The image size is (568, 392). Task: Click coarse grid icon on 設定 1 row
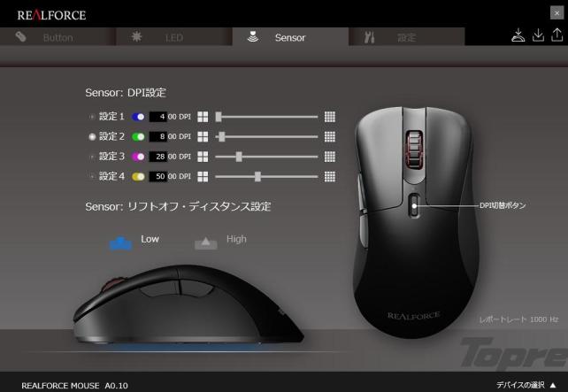(203, 117)
